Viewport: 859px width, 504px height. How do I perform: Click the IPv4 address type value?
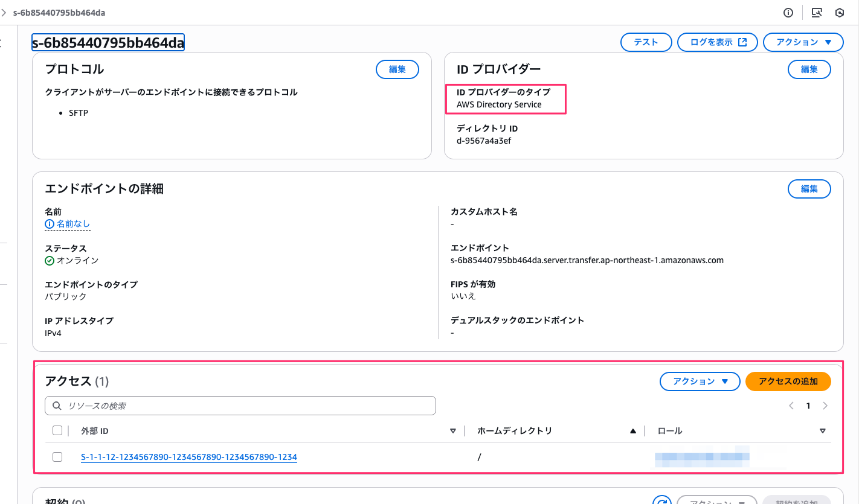point(53,333)
